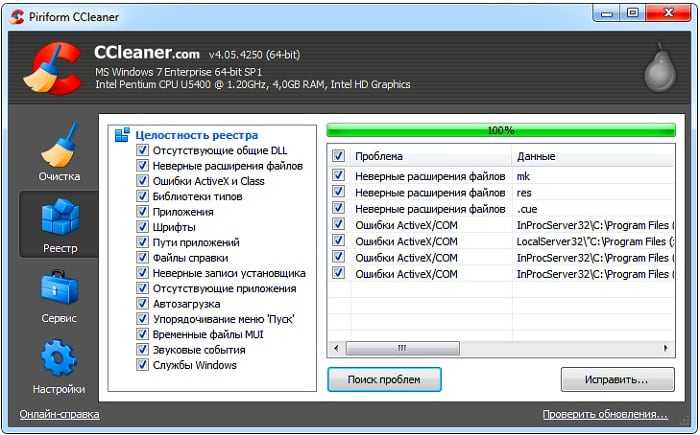The width and height of the screenshot is (700, 435).
Task: Uncheck Отсутствующие общие DLL option
Action: click(x=142, y=150)
